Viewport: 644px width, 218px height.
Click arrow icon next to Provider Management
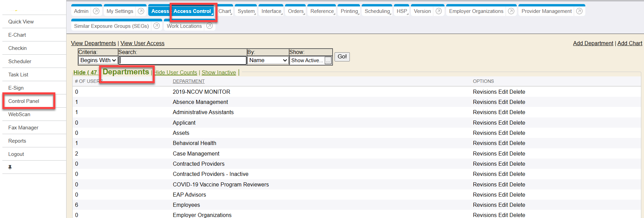580,11
